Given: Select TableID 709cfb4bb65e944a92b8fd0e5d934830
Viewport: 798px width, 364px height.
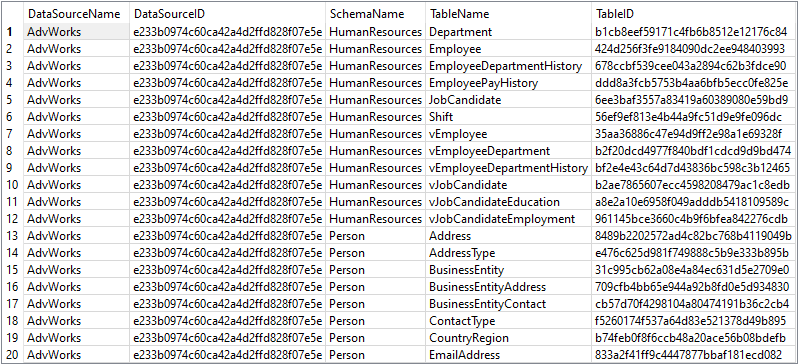Looking at the screenshot, I should click(x=693, y=287).
